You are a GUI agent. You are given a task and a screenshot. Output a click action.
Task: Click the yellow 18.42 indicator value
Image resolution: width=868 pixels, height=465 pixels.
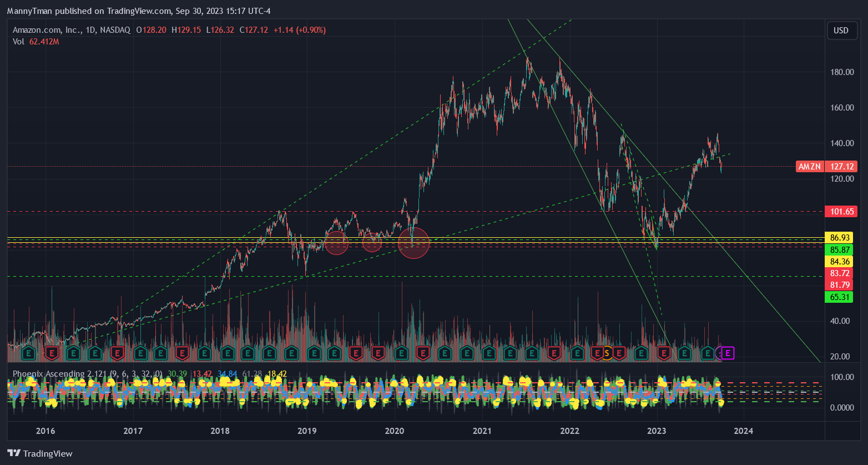276,373
